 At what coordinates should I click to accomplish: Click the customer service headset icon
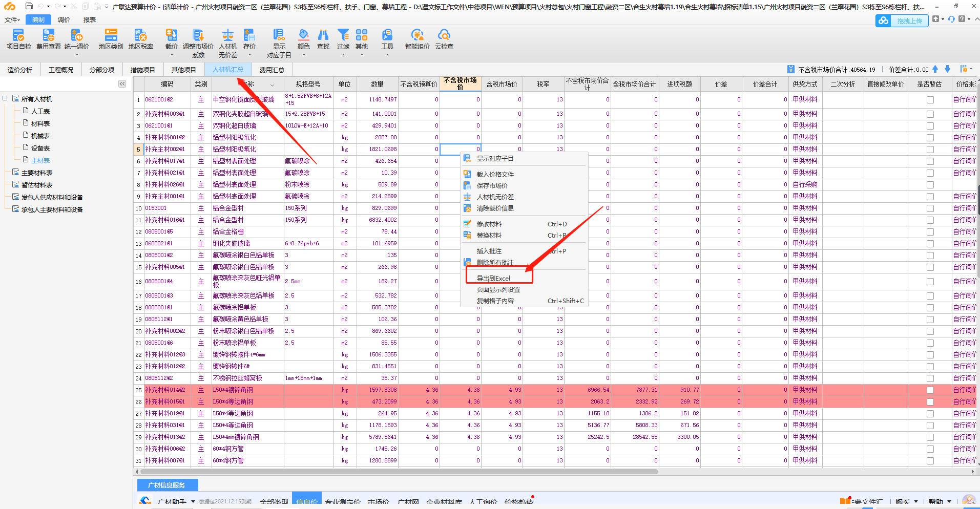[x=951, y=19]
